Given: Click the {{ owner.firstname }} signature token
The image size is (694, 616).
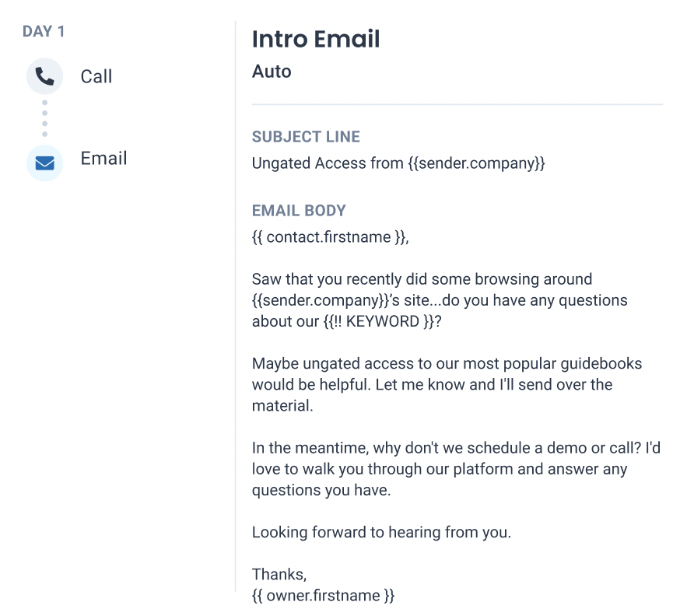Looking at the screenshot, I should coord(323,596).
